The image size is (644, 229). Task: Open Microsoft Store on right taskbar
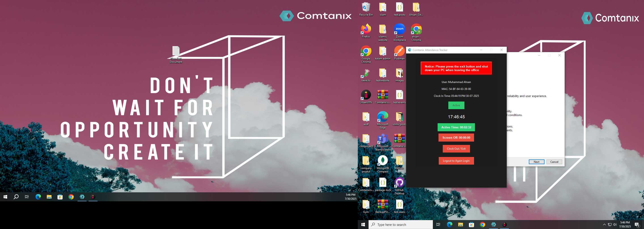coord(471,225)
